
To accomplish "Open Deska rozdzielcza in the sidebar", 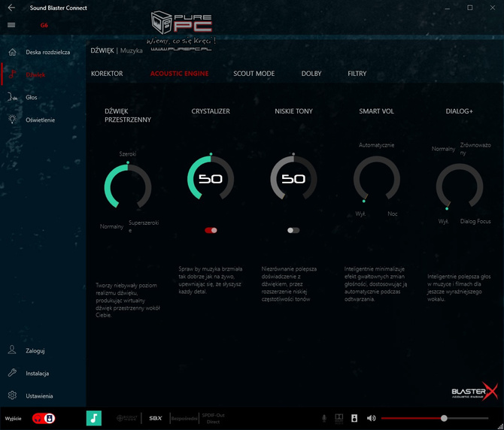I will 48,52.
